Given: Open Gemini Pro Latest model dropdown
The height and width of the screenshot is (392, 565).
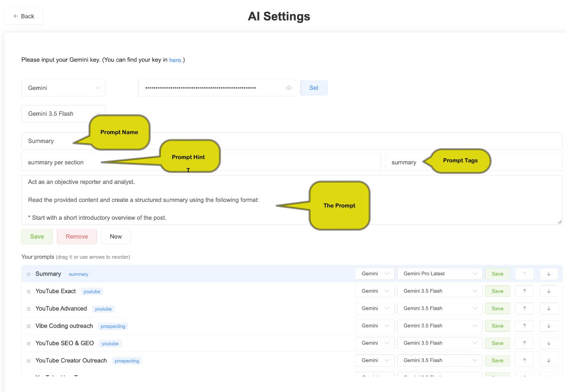Looking at the screenshot, I should pos(440,274).
